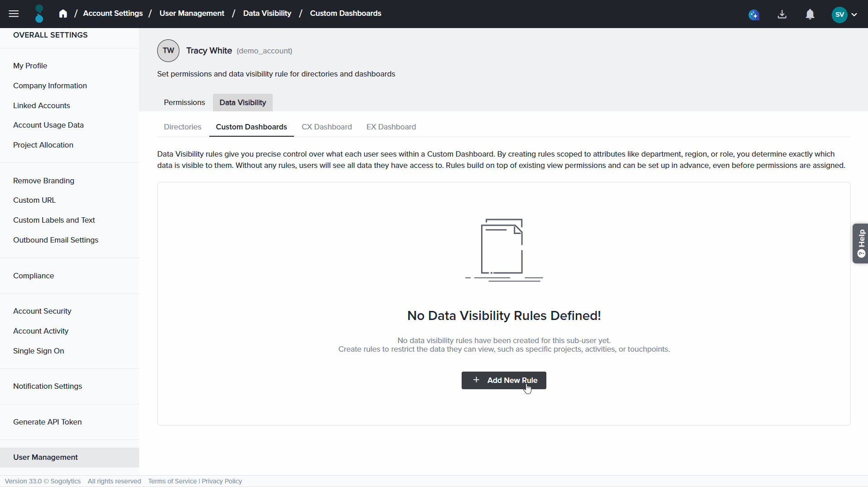Open Compliance in sidebar
Viewport: 868px width, 487px height.
pyautogui.click(x=34, y=276)
